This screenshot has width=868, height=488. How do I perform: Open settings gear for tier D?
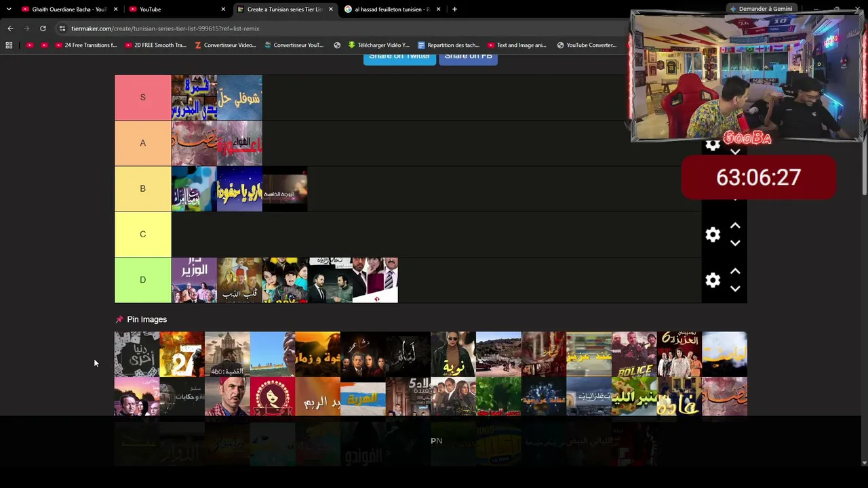click(x=713, y=280)
